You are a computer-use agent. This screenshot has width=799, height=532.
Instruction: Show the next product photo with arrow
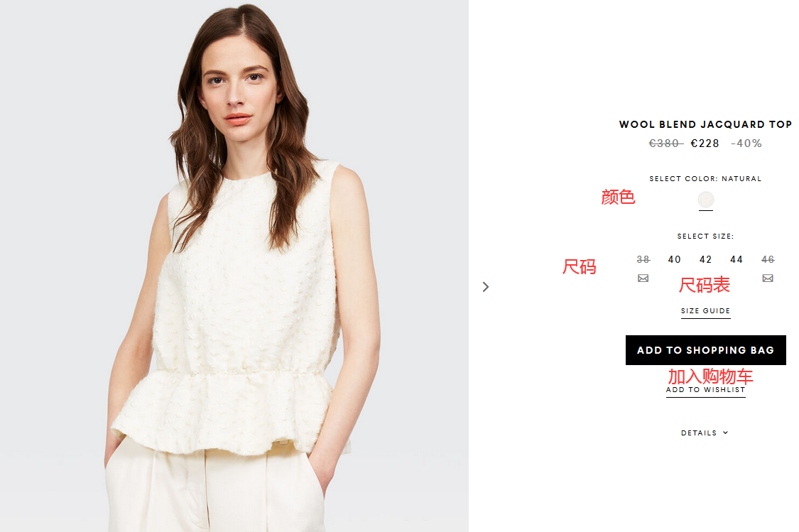(486, 287)
